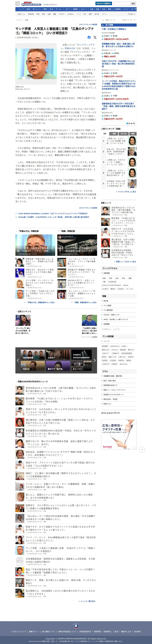Click the AKB48 quick access tag
Screen dimensions: 152x644
[x=126, y=285]
